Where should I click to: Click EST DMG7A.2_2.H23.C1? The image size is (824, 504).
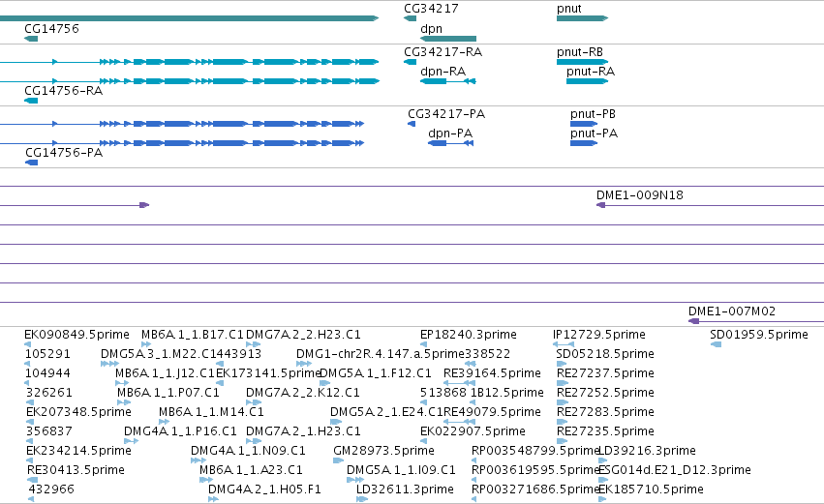click(x=303, y=335)
